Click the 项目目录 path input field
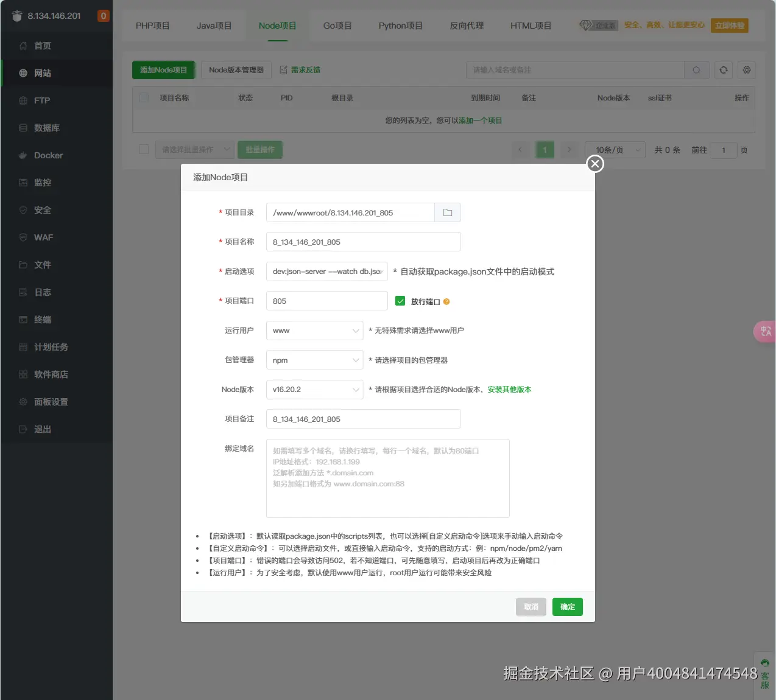 pyautogui.click(x=350, y=212)
